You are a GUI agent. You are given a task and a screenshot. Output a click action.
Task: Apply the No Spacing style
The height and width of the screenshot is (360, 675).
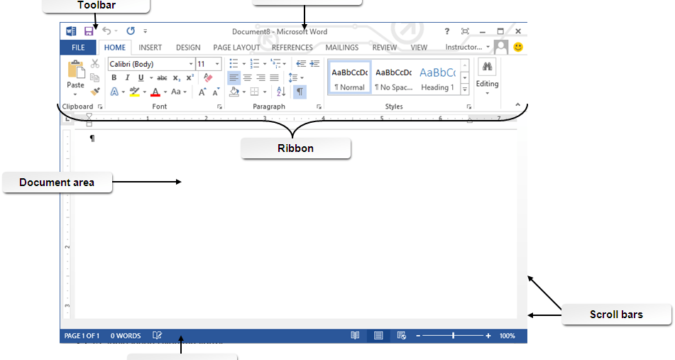393,78
